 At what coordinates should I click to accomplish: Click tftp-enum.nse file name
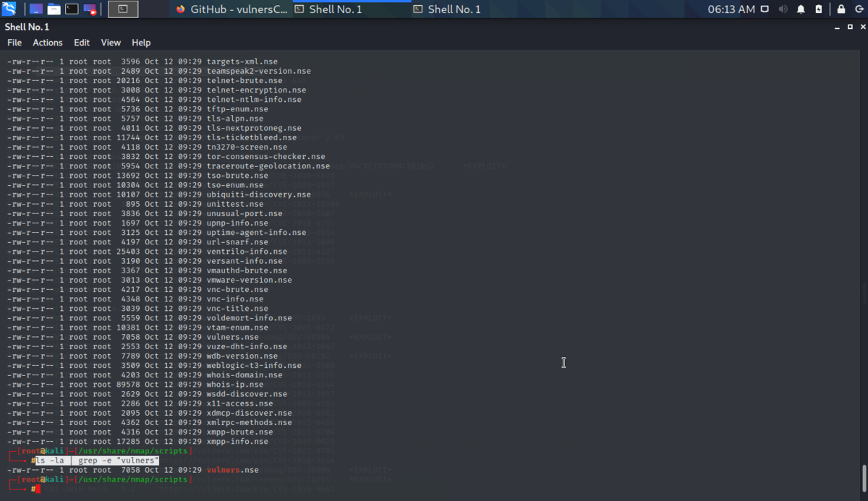click(x=237, y=109)
